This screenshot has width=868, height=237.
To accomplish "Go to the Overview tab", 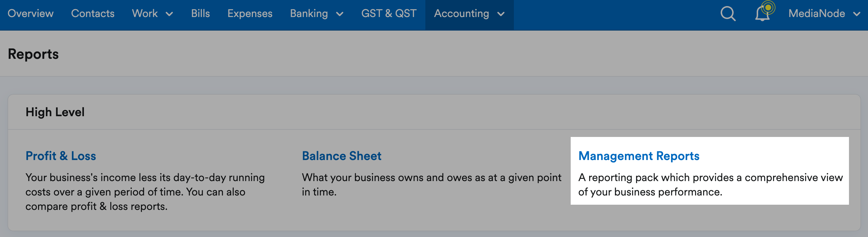I will tap(30, 14).
